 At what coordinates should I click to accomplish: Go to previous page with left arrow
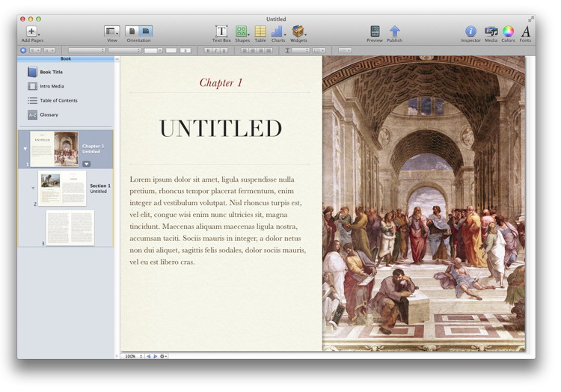149,356
